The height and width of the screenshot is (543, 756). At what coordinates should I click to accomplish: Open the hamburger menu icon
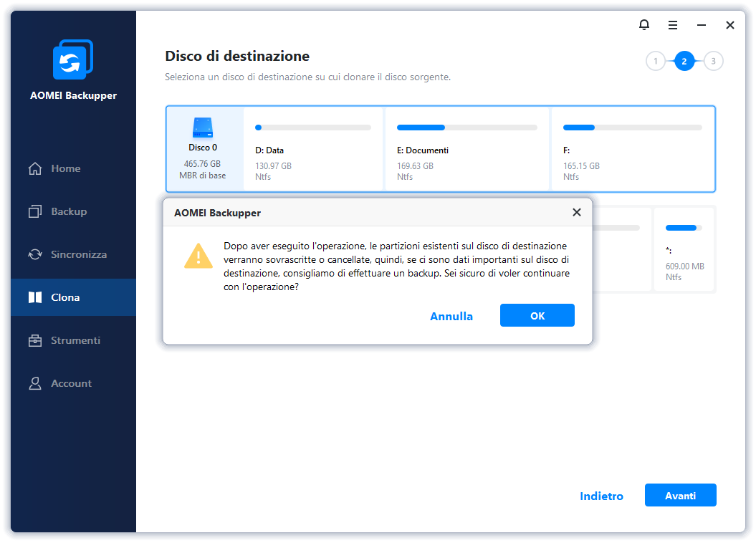tap(673, 25)
